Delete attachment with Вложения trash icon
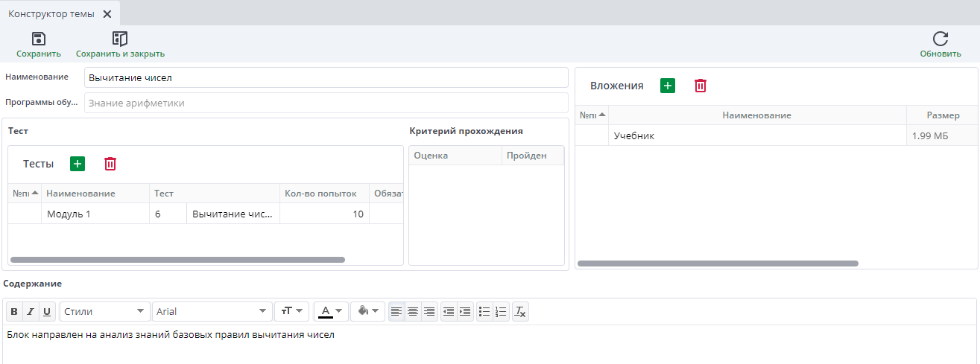The height and width of the screenshot is (364, 980). click(701, 86)
